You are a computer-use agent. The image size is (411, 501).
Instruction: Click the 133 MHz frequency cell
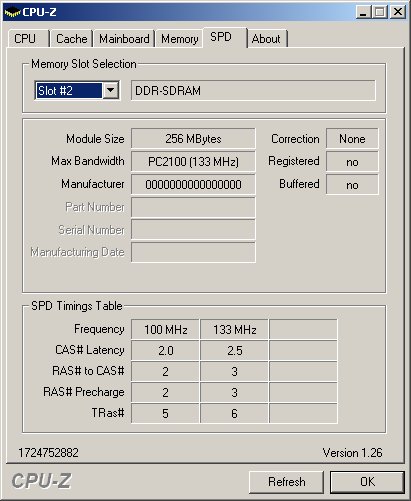235,330
